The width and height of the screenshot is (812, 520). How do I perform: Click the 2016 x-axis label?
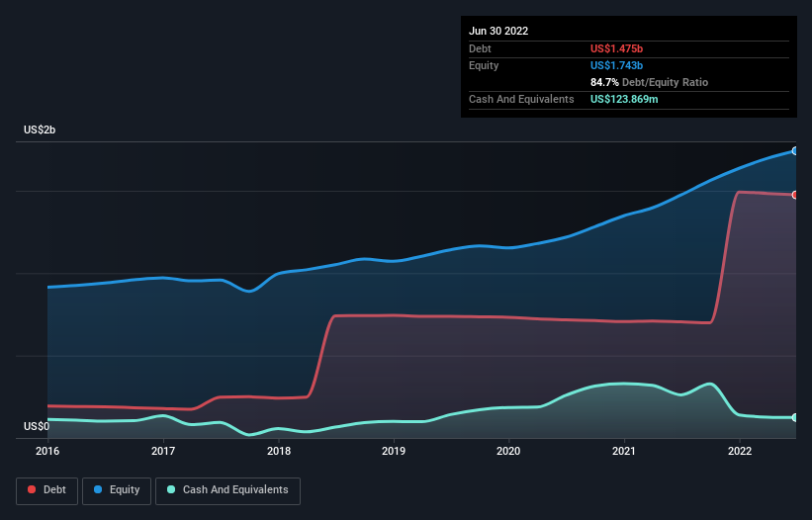pos(47,451)
